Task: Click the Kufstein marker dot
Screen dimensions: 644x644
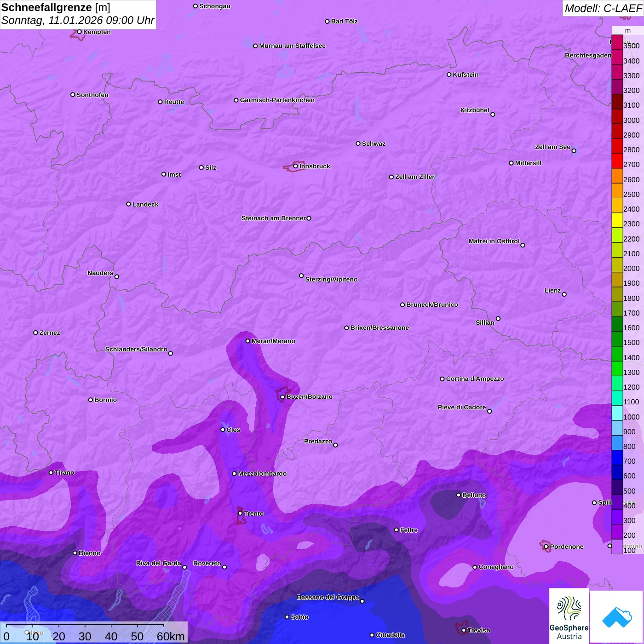Action: point(449,75)
